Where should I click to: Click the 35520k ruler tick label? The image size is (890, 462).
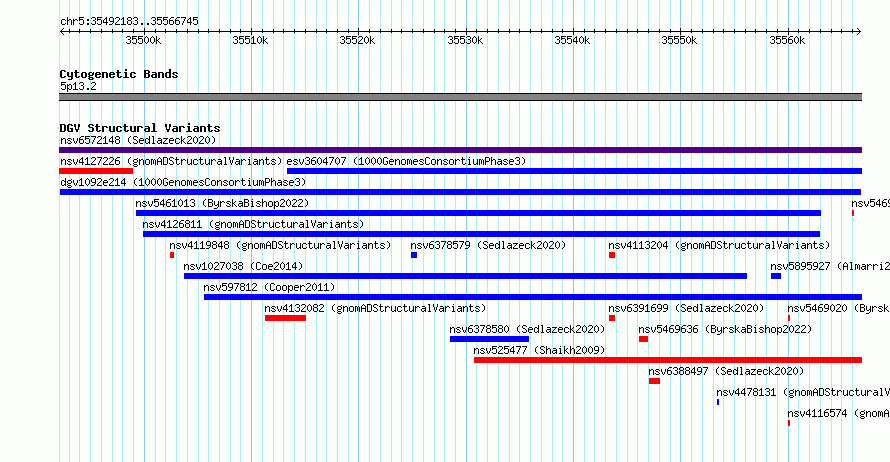pyautogui.click(x=357, y=41)
